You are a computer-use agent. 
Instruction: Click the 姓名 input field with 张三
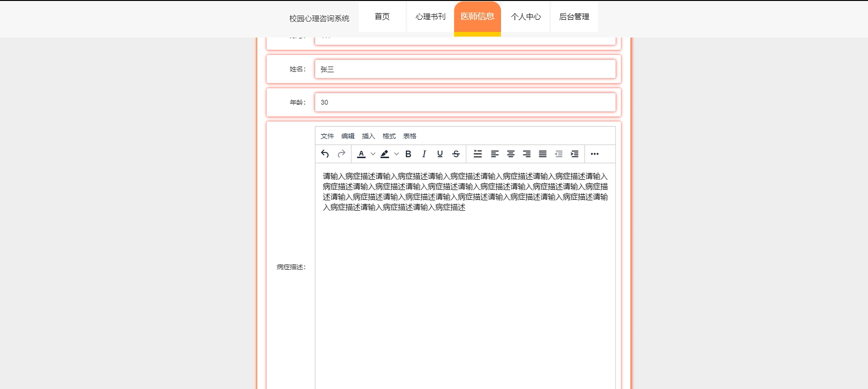(x=465, y=69)
